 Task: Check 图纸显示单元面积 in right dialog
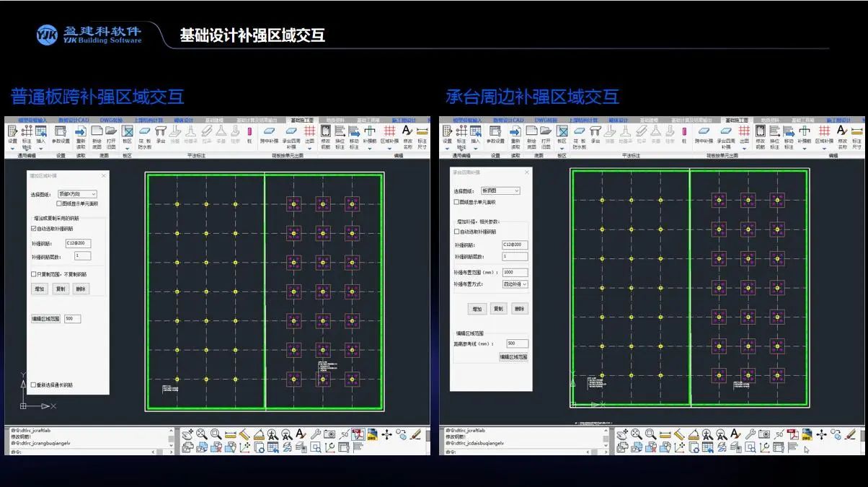point(456,202)
